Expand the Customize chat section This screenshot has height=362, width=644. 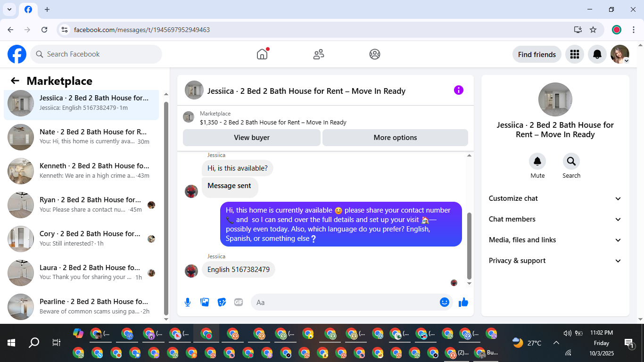[555, 198]
